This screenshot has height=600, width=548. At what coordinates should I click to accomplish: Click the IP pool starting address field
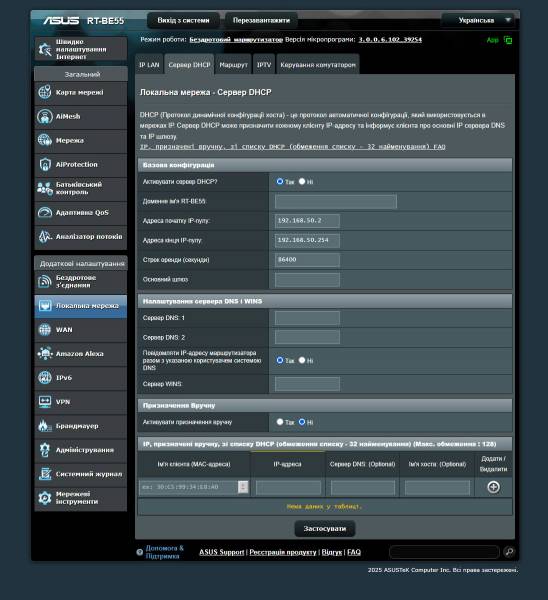(307, 221)
